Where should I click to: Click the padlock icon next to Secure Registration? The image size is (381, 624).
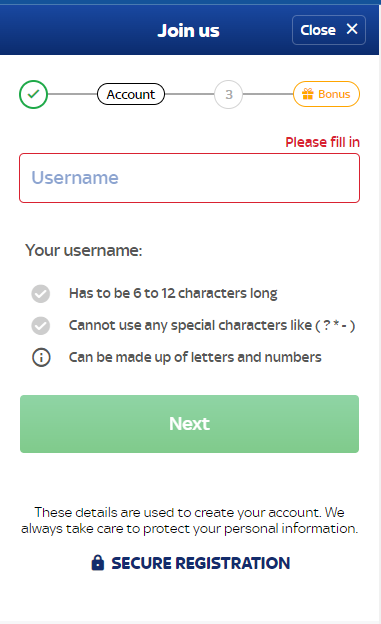98,563
